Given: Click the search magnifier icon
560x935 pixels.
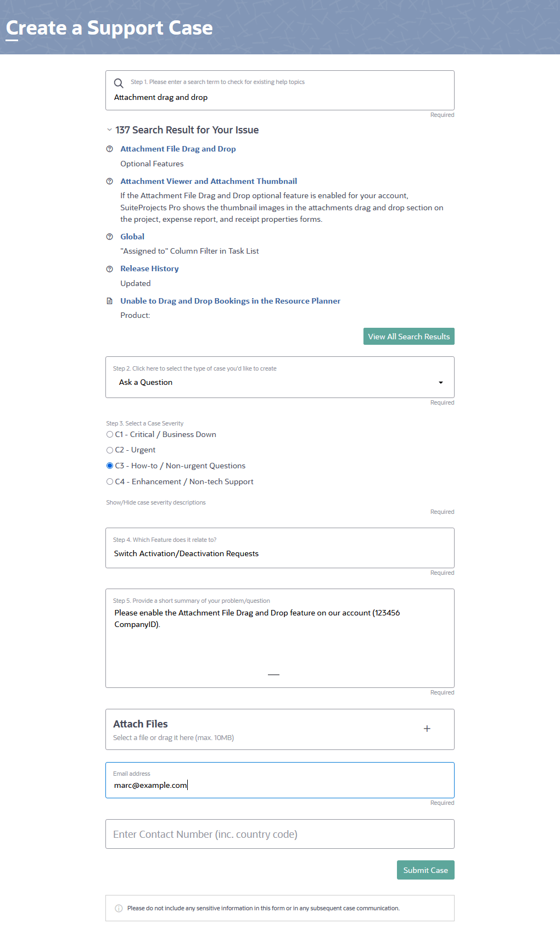Looking at the screenshot, I should [x=119, y=83].
